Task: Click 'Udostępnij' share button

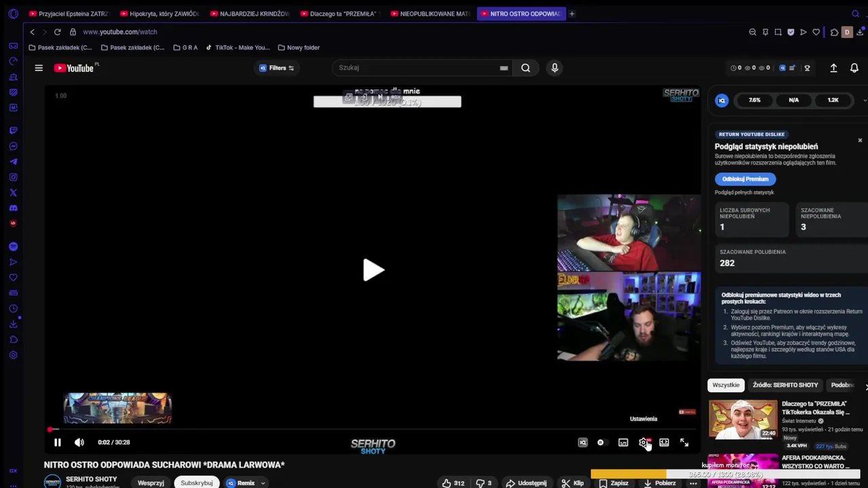Action: click(526, 483)
